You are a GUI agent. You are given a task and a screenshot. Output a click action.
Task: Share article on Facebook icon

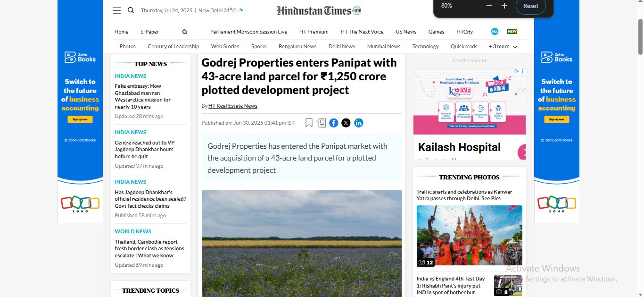(x=333, y=123)
